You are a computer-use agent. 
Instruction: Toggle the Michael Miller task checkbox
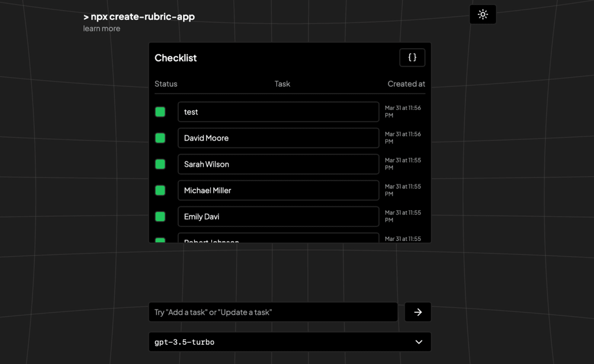pos(160,190)
